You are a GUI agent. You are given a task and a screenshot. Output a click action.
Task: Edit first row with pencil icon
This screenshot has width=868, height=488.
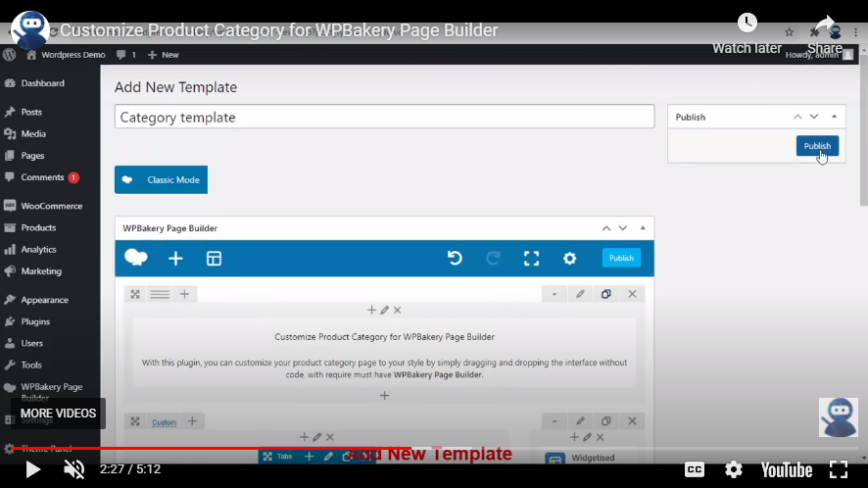tap(580, 294)
